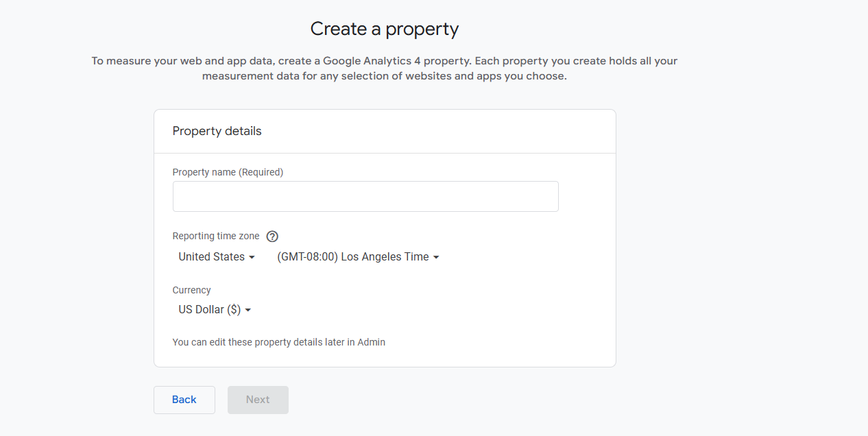
Task: Click the note about editing details in Admin
Action: point(278,342)
